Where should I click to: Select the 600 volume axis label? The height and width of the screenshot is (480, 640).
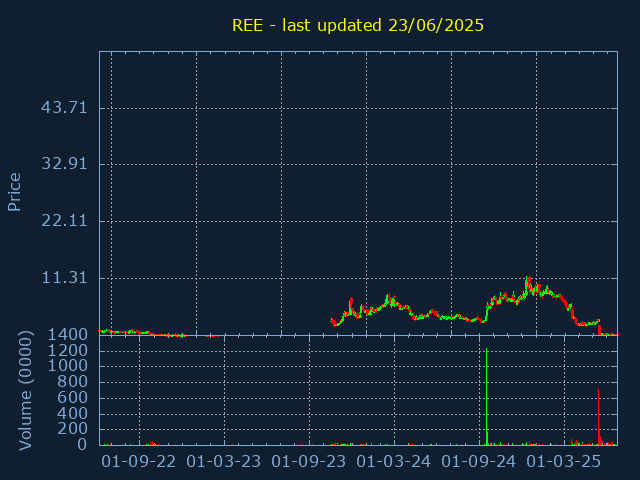coord(72,397)
